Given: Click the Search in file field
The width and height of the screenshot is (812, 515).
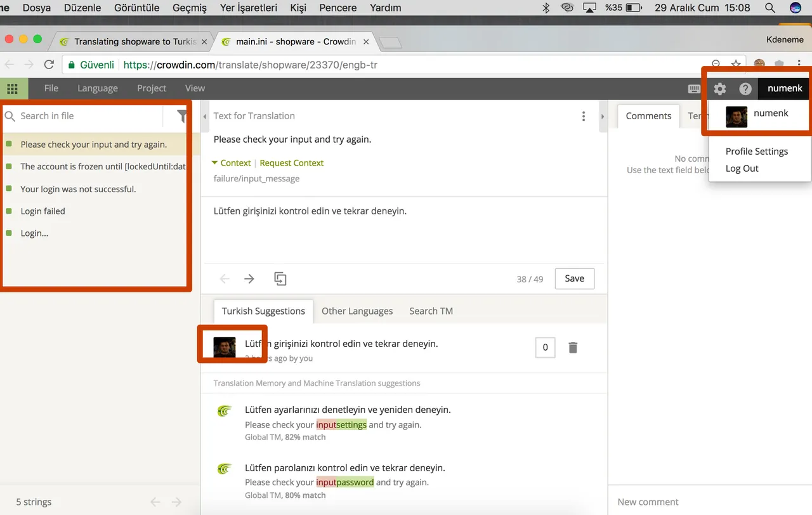Looking at the screenshot, I should (89, 116).
